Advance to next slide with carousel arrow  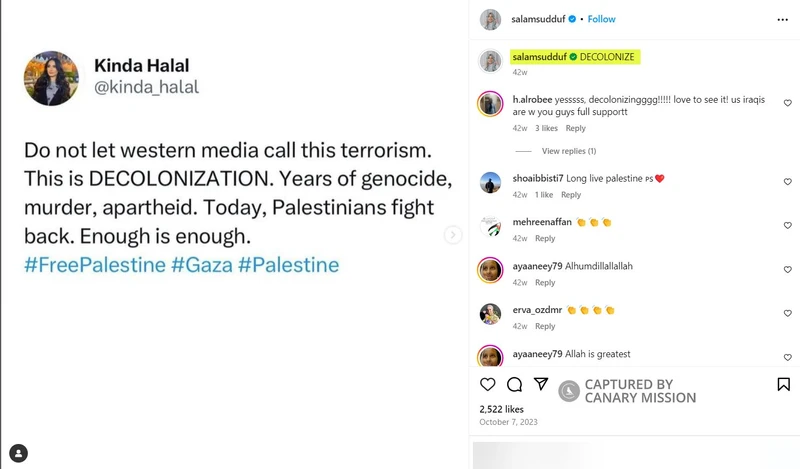453,235
